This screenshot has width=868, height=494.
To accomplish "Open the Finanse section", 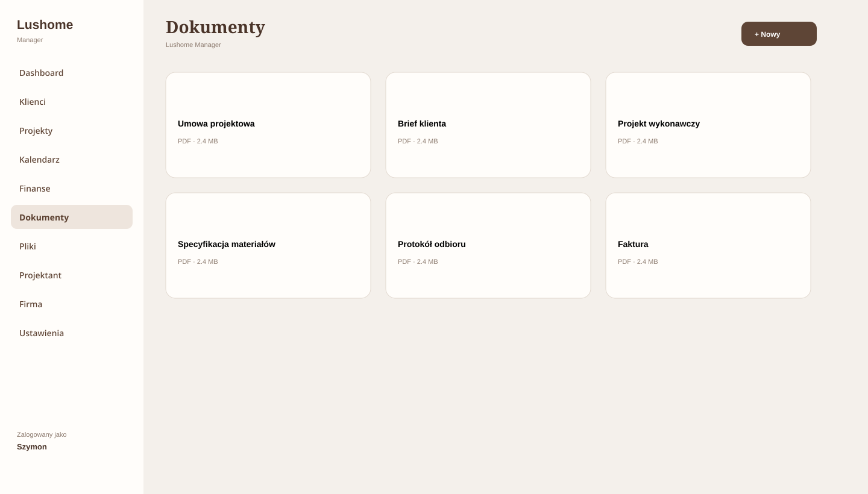I will point(72,189).
